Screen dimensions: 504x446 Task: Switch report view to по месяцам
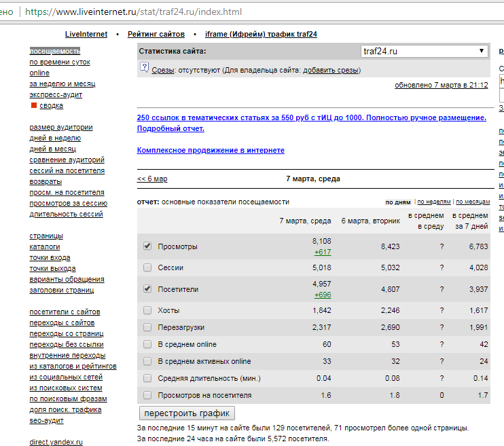pyautogui.click(x=473, y=202)
